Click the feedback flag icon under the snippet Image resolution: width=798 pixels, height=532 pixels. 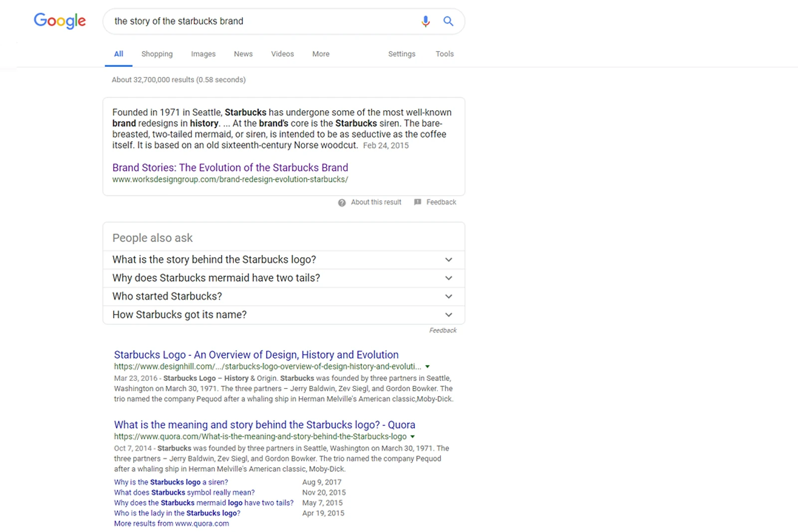point(417,202)
